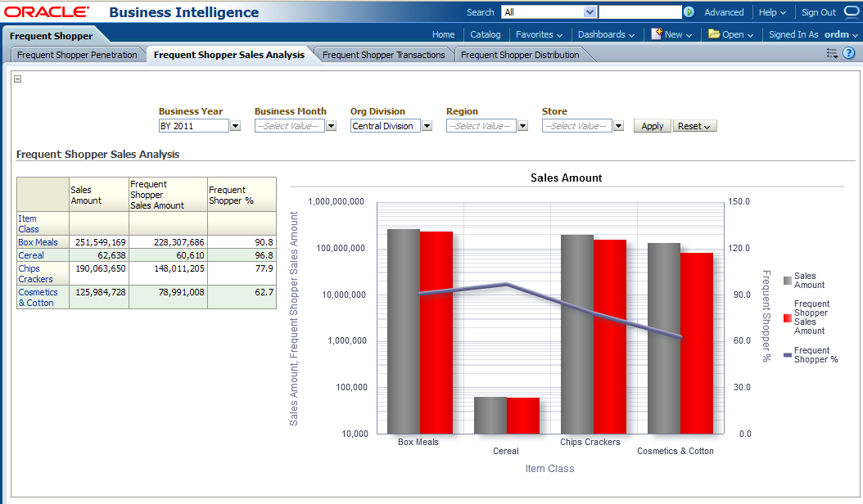Click the Reset button

pyautogui.click(x=694, y=126)
